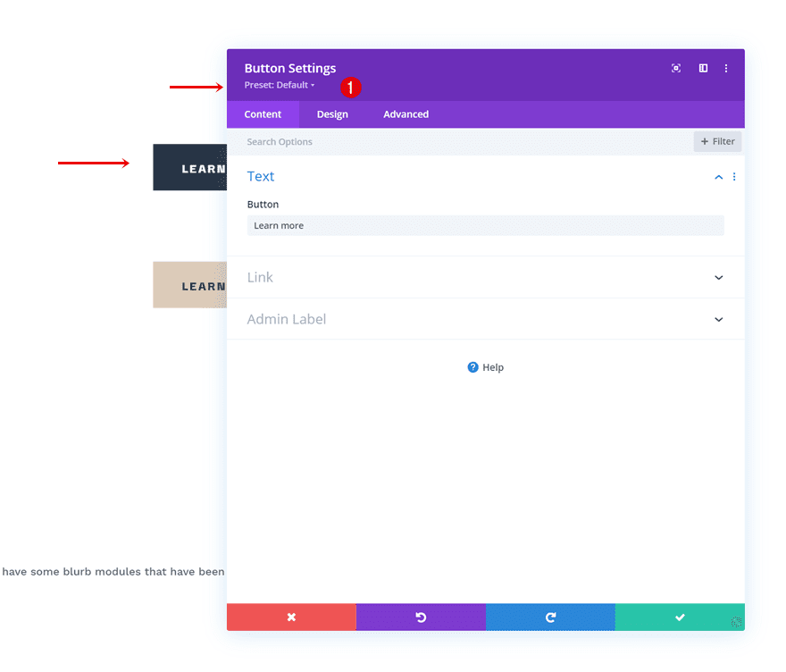
Task: Click the expand modal panel icon
Action: (702, 68)
